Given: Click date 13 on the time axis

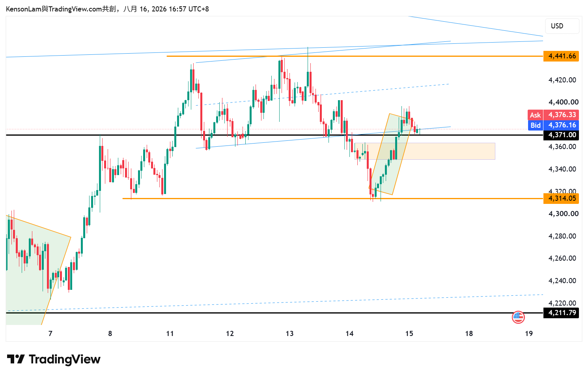Looking at the screenshot, I should coord(289,334).
